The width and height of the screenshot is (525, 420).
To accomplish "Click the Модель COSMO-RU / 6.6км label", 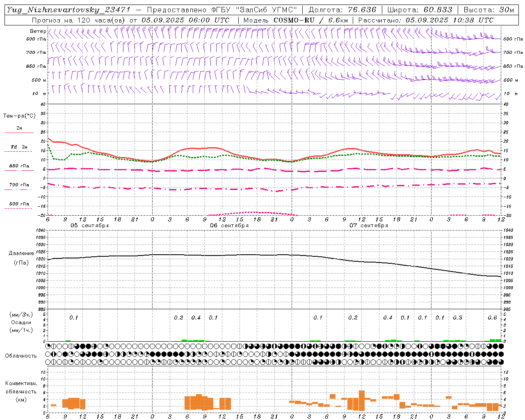I will [x=296, y=20].
